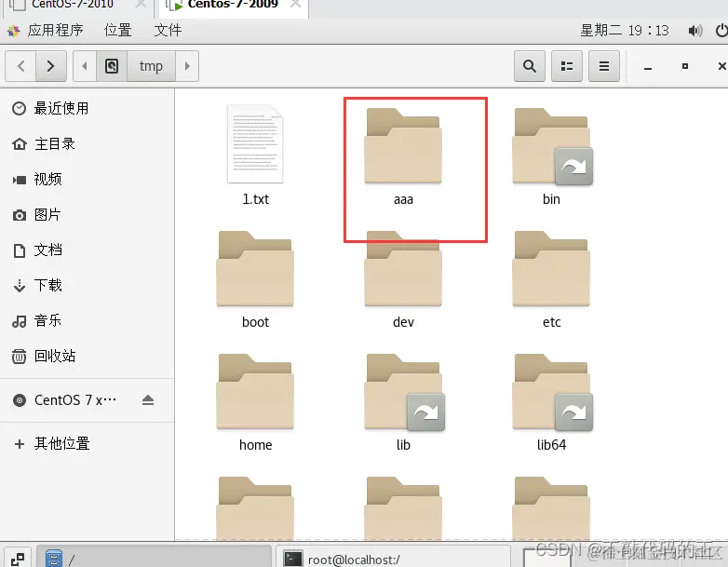Select the aaa folder
This screenshot has height=567, width=728.
403,146
